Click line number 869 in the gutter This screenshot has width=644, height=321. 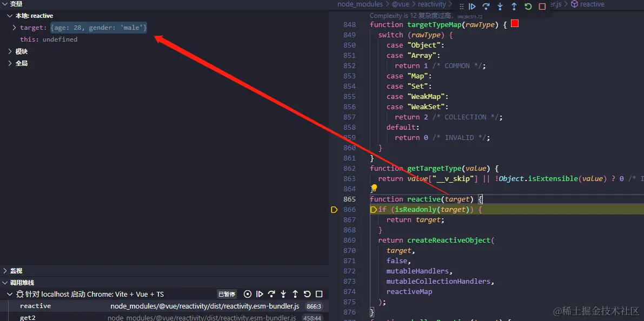[349, 240]
